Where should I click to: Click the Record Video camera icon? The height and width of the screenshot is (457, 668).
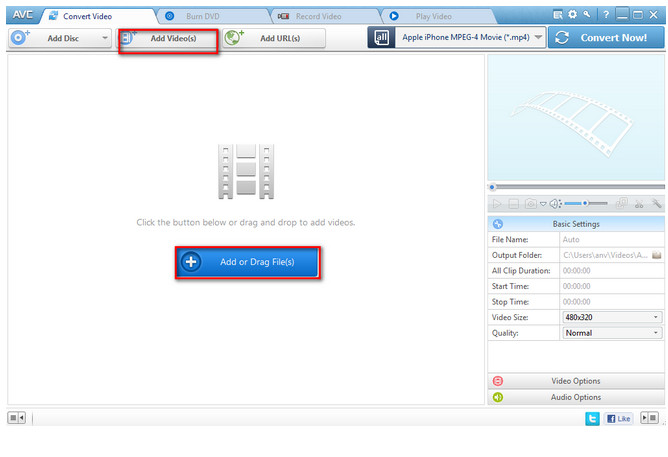pyautogui.click(x=283, y=16)
